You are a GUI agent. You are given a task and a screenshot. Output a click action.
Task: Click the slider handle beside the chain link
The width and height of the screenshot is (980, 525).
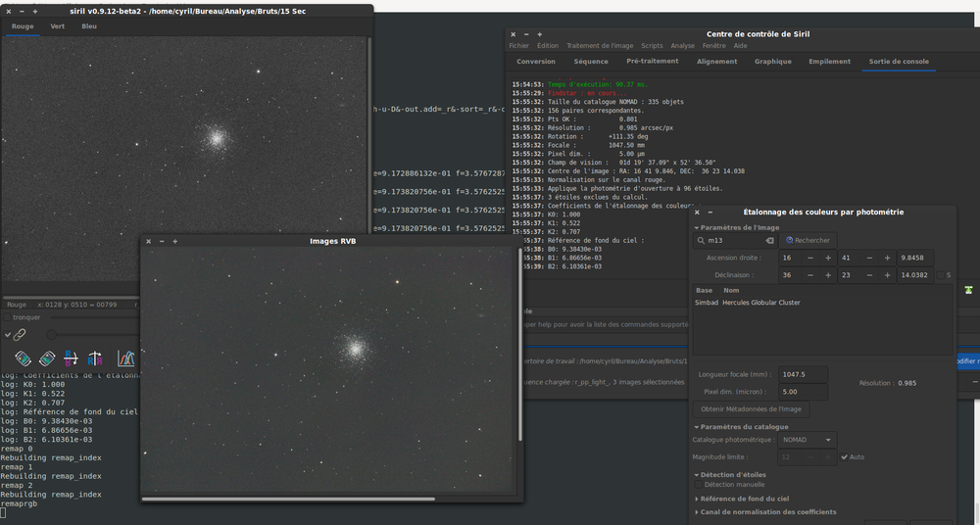tap(52, 335)
